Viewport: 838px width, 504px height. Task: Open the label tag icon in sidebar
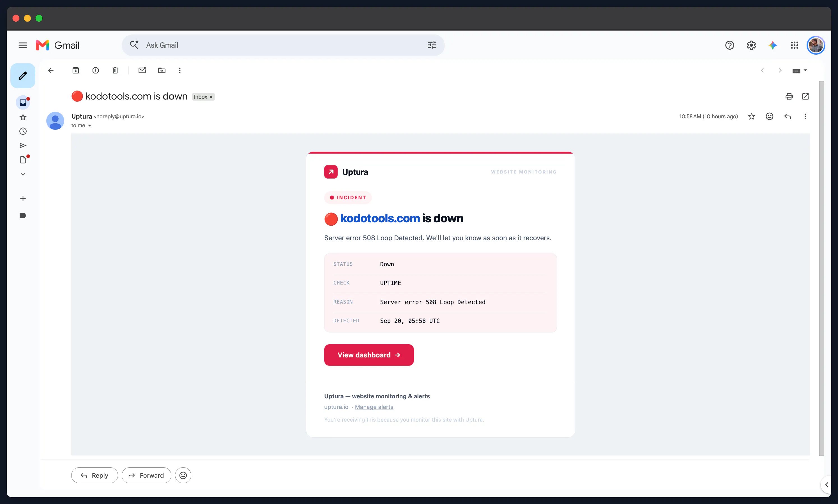[x=23, y=215]
